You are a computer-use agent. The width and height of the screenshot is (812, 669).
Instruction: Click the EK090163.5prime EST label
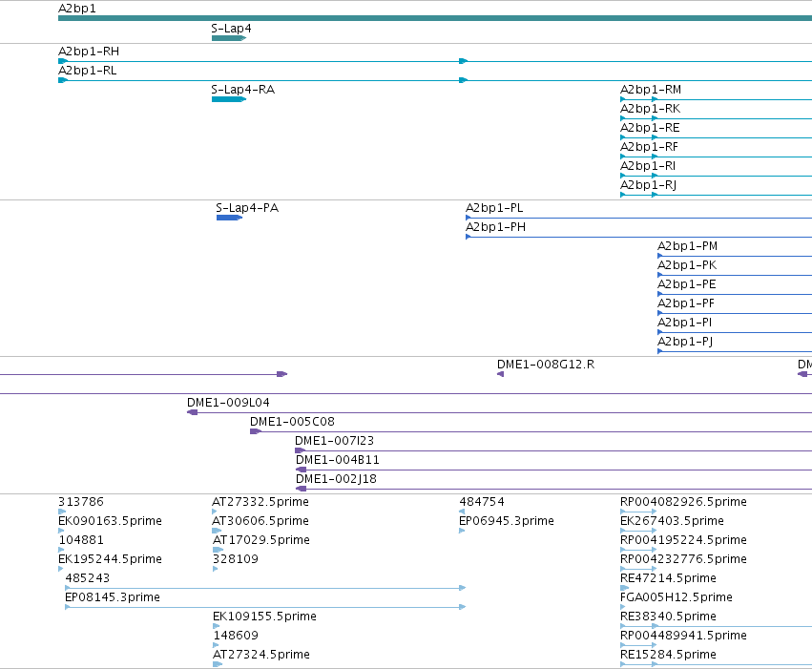pos(110,521)
